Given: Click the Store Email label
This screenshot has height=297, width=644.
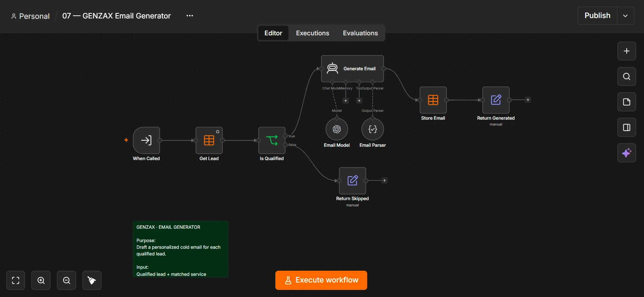Looking at the screenshot, I should pos(433,118).
